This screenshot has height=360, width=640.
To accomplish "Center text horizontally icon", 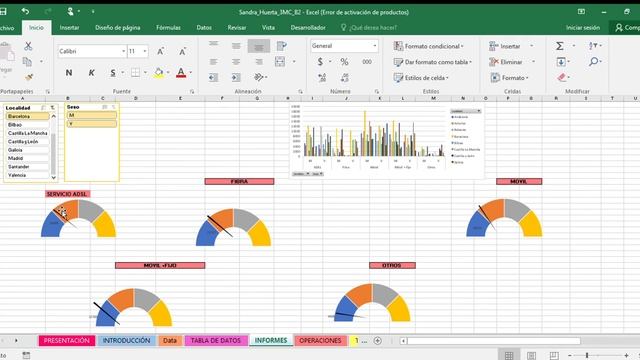I will click(x=236, y=62).
